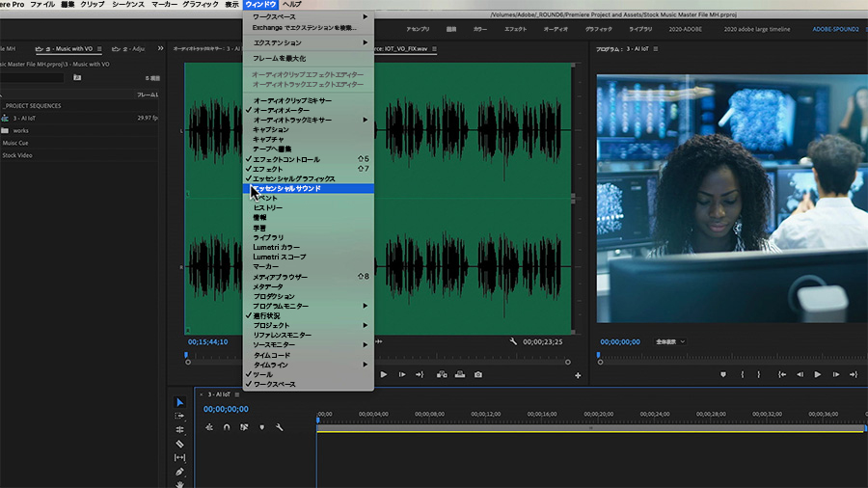
Task: Open the ヘルプ menu in menu bar
Action: pyautogui.click(x=292, y=5)
